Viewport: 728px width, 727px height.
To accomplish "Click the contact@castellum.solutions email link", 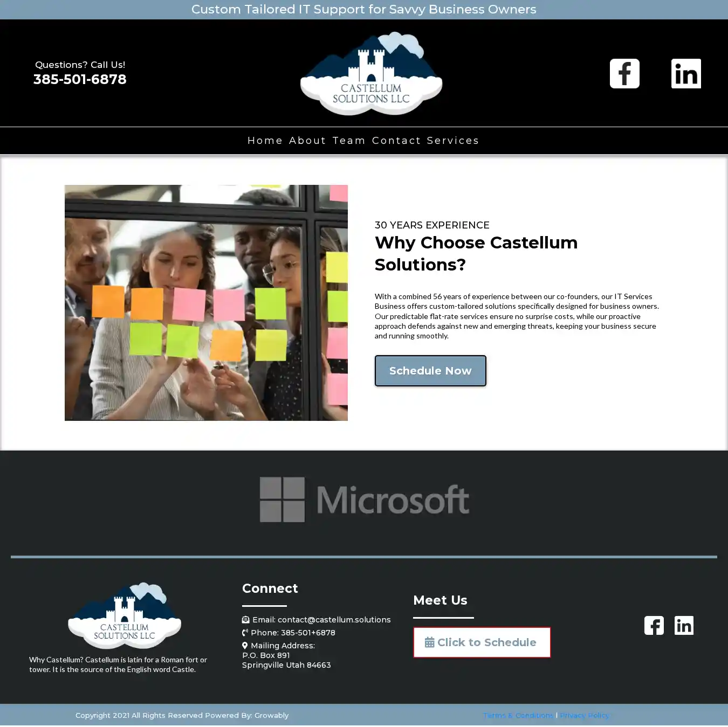I will point(334,620).
